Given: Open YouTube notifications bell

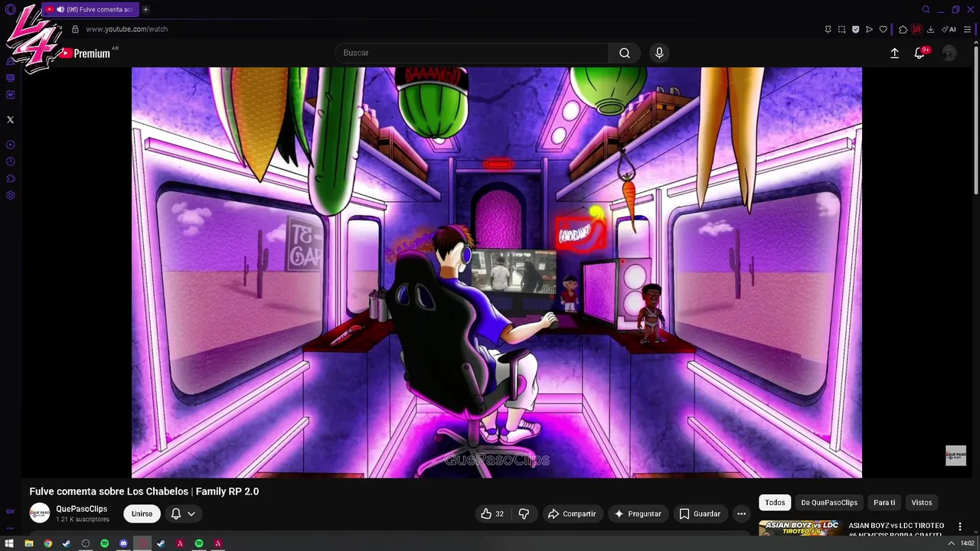Looking at the screenshot, I should 920,53.
